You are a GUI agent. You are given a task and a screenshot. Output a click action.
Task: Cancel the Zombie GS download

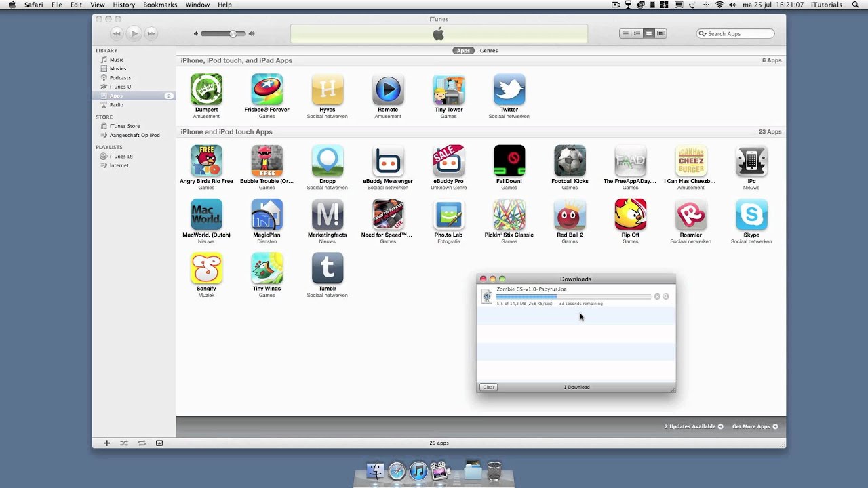(x=657, y=296)
